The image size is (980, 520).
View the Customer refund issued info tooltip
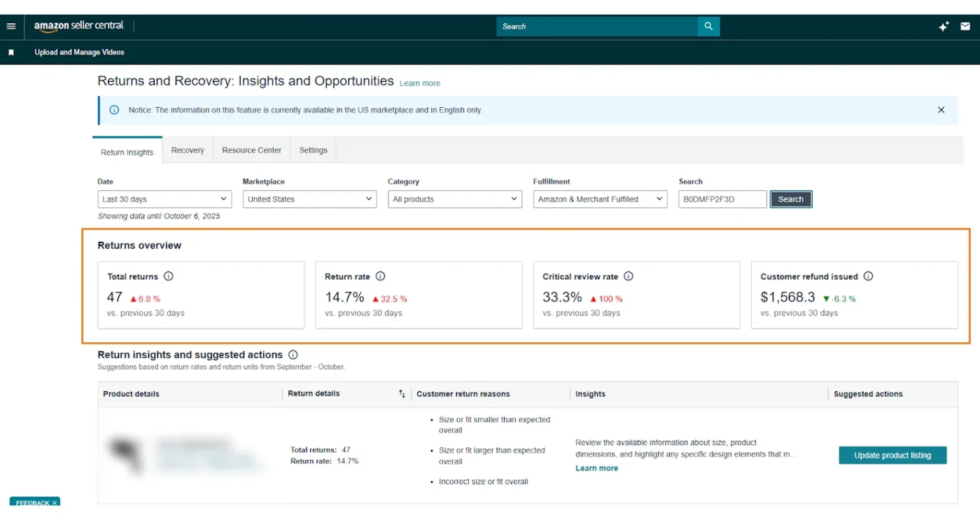coord(868,276)
